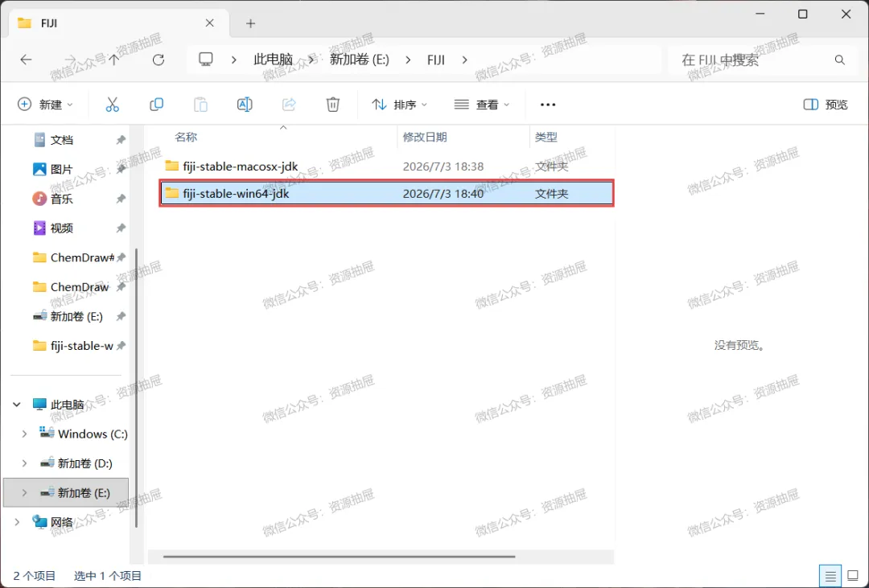This screenshot has height=588, width=869.
Task: Click the monitor icon in address bar
Action: point(206,60)
